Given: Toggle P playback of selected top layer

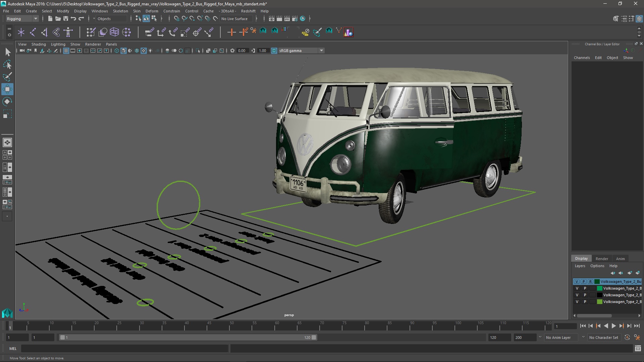Looking at the screenshot, I should tap(584, 282).
